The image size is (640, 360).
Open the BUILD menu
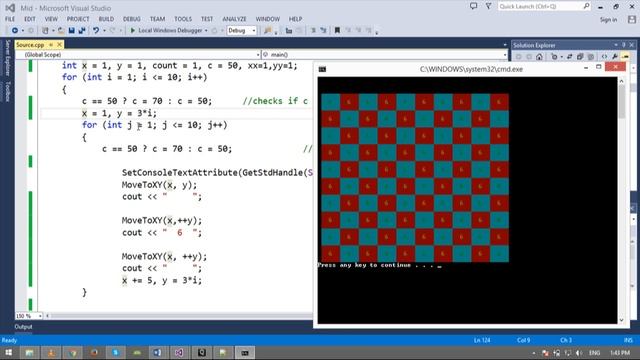pos(106,19)
